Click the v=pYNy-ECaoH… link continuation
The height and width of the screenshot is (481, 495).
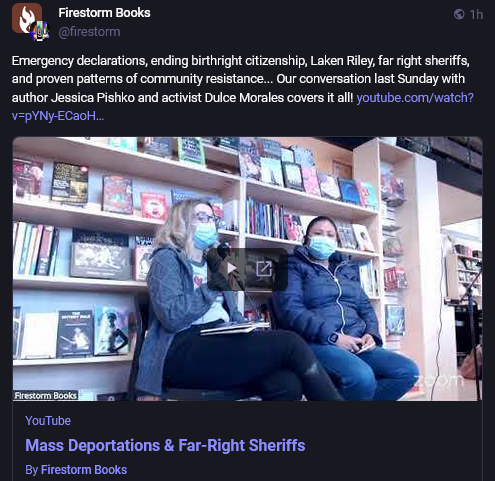[x=58, y=116]
